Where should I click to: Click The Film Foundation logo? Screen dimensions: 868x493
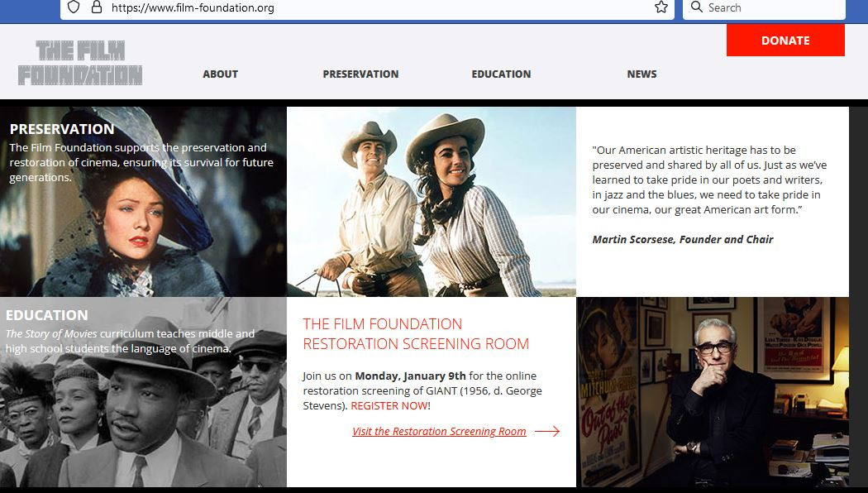(80, 63)
